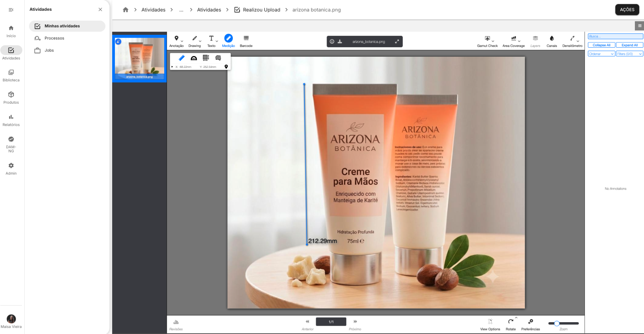
Task: Open Relatórios in the sidebar
Action: (11, 120)
